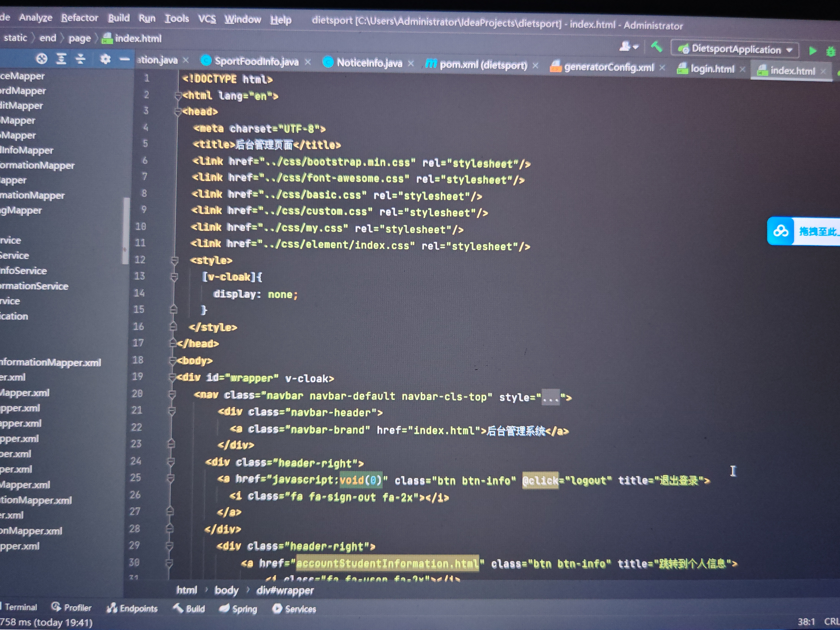Click the Debug bug icon
Screen dimensions: 840x630
click(831, 52)
